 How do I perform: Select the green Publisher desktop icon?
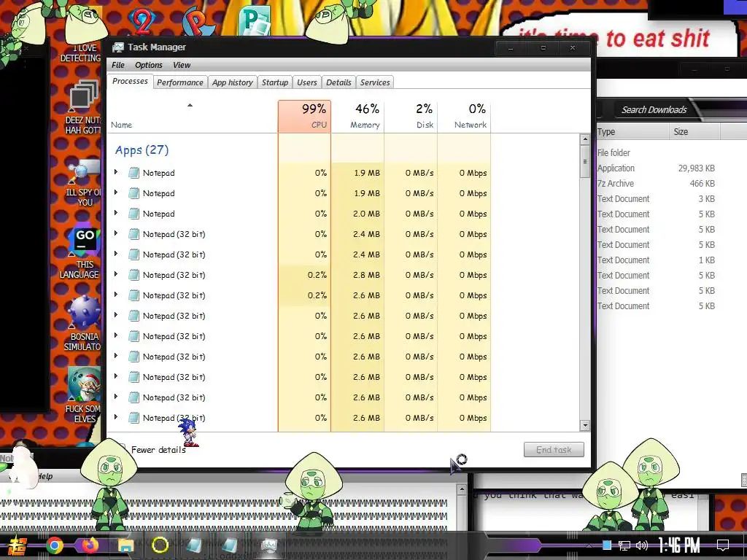pyautogui.click(x=255, y=20)
